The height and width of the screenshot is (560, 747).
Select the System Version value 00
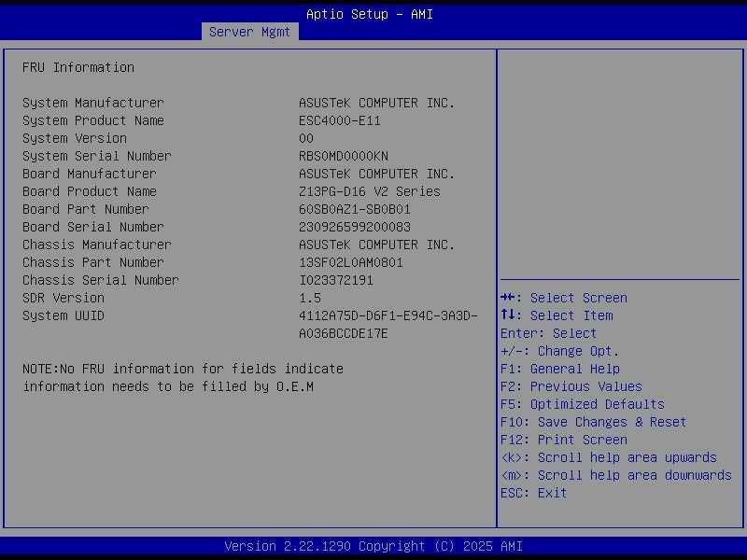coord(306,138)
